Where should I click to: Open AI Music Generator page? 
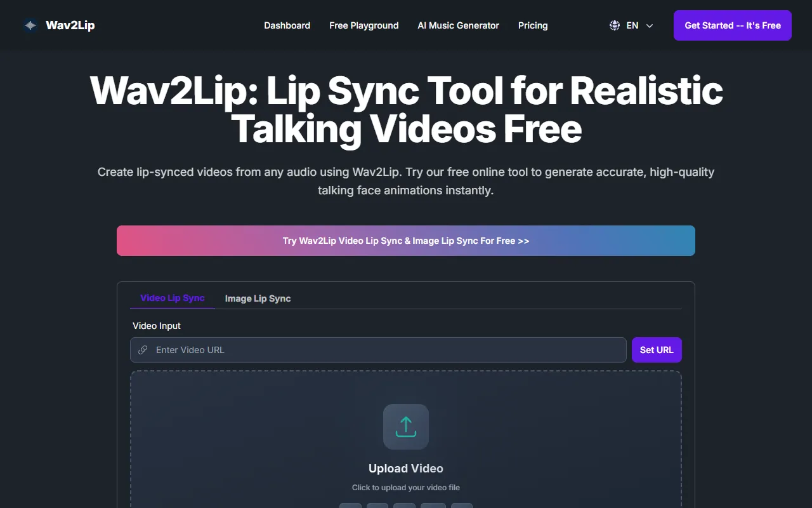pos(458,25)
